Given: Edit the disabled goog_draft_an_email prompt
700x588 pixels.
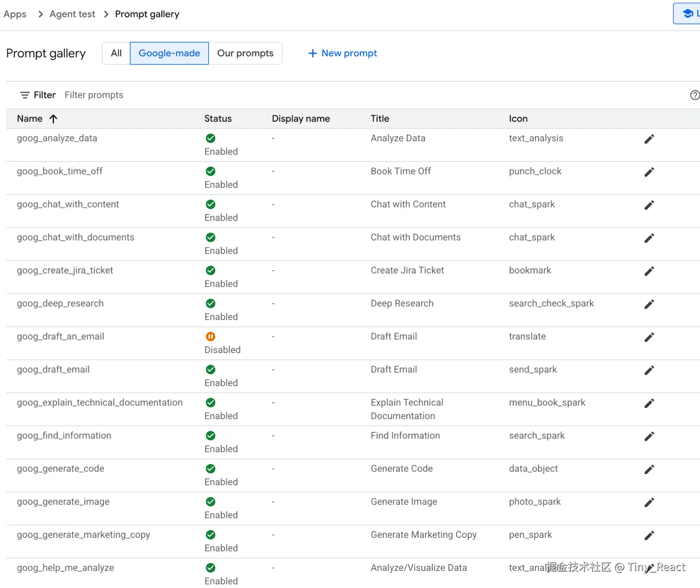Looking at the screenshot, I should (x=649, y=337).
